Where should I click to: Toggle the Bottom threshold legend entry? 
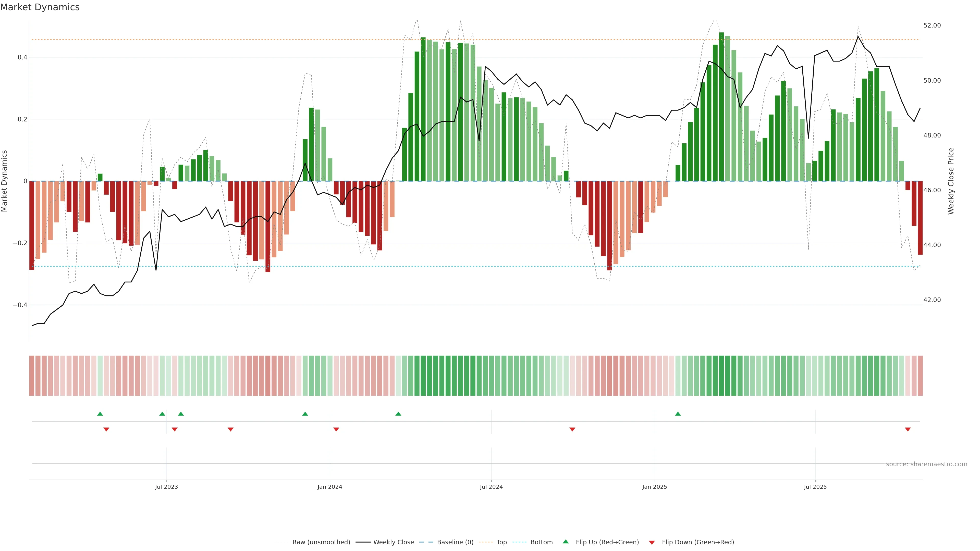coord(541,542)
